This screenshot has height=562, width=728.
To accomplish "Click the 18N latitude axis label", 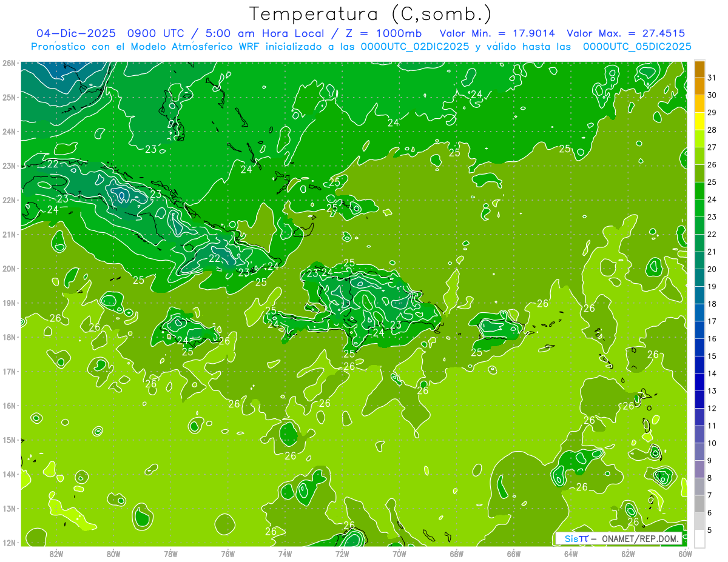I will coord(9,337).
